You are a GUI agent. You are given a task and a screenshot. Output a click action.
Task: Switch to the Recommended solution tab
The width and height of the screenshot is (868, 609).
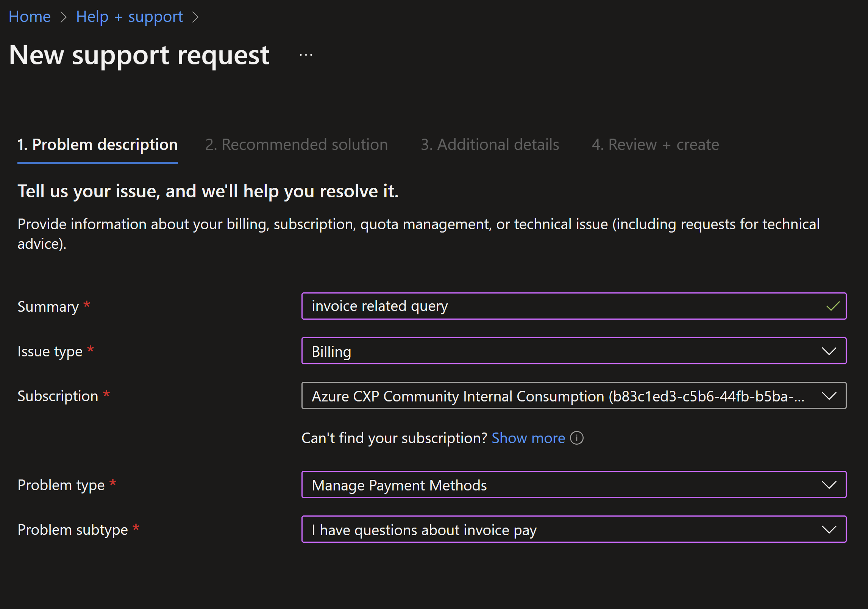point(297,144)
